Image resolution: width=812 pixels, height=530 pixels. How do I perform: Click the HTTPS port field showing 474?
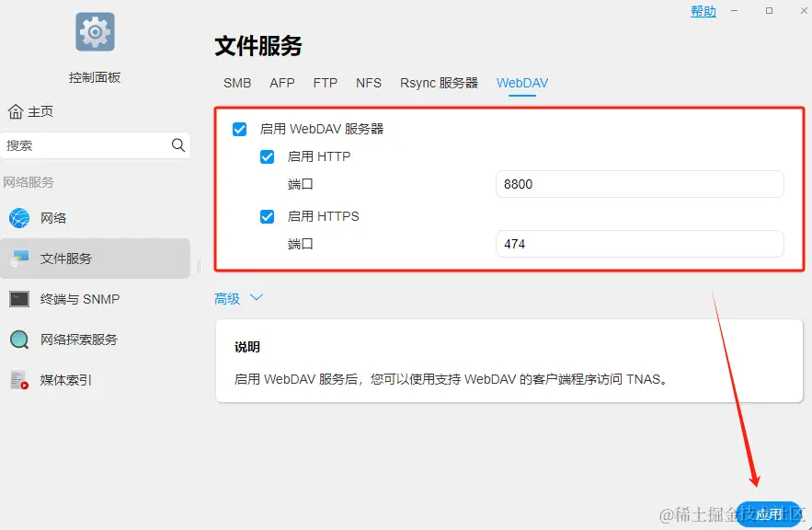coord(639,244)
